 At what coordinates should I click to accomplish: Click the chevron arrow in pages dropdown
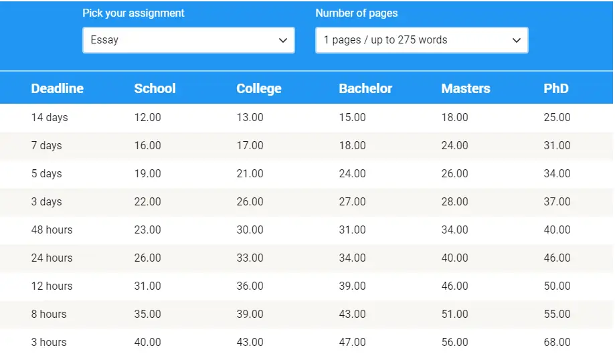[516, 40]
